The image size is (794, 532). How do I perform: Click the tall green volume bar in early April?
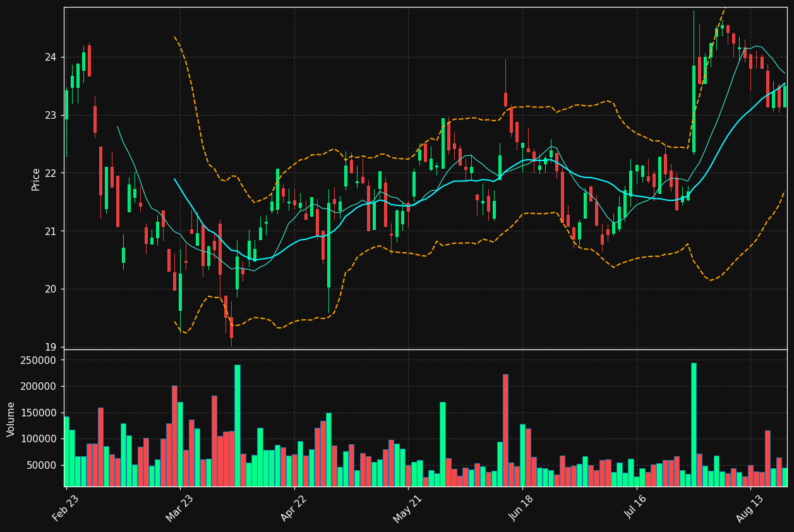[238, 425]
